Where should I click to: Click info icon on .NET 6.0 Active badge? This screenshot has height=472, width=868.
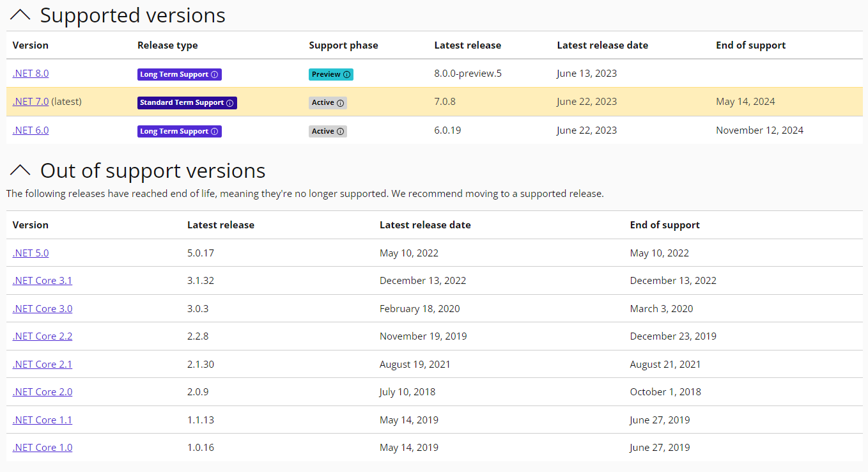click(341, 132)
